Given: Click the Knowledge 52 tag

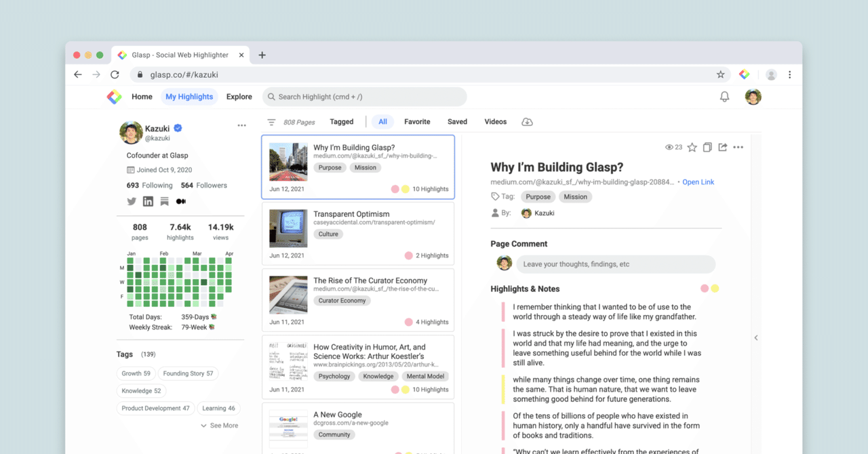Looking at the screenshot, I should click(141, 391).
